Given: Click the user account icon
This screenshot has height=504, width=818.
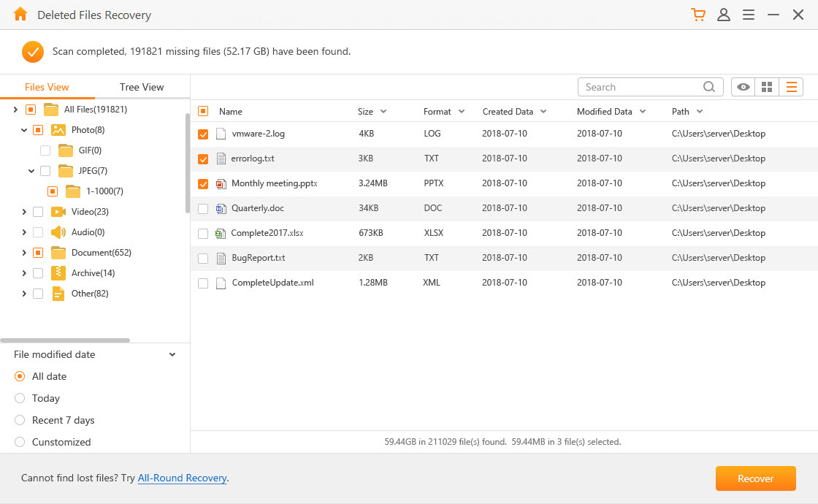Looking at the screenshot, I should pyautogui.click(x=724, y=14).
